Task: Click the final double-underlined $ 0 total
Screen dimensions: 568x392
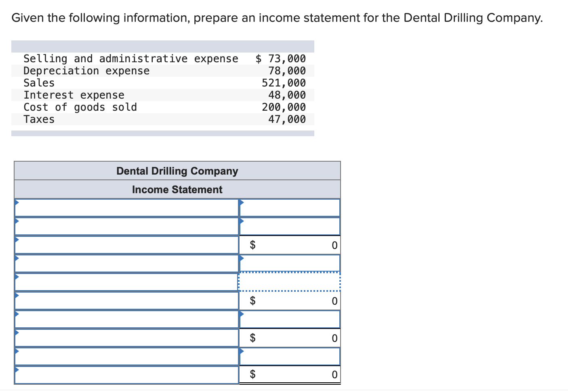Action: [290, 375]
